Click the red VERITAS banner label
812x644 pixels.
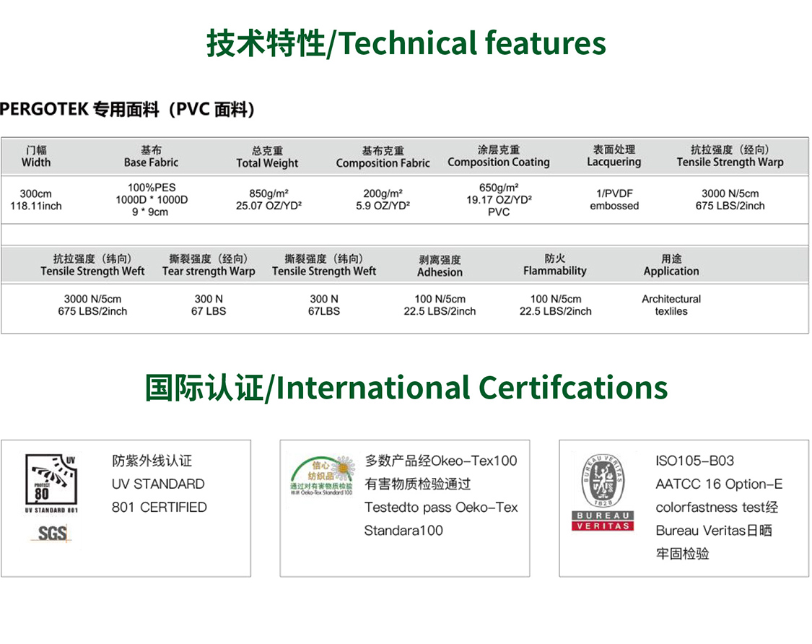(603, 526)
